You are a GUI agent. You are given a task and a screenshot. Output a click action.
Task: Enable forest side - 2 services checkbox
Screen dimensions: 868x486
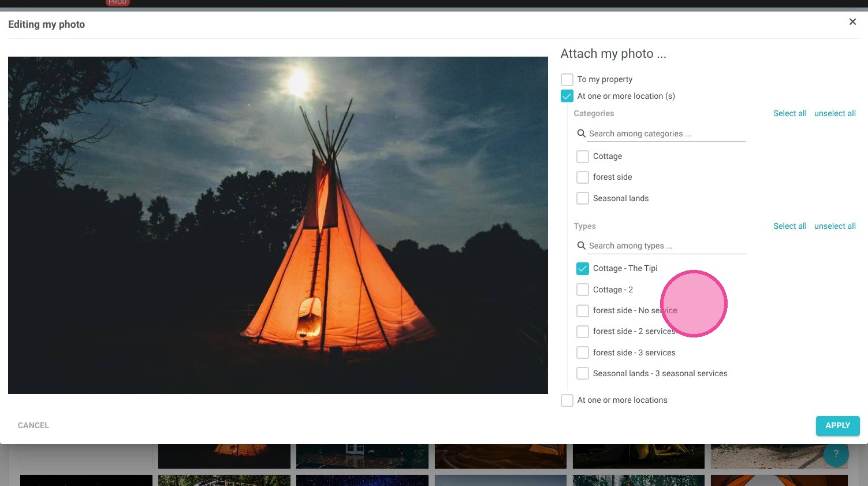click(x=583, y=332)
